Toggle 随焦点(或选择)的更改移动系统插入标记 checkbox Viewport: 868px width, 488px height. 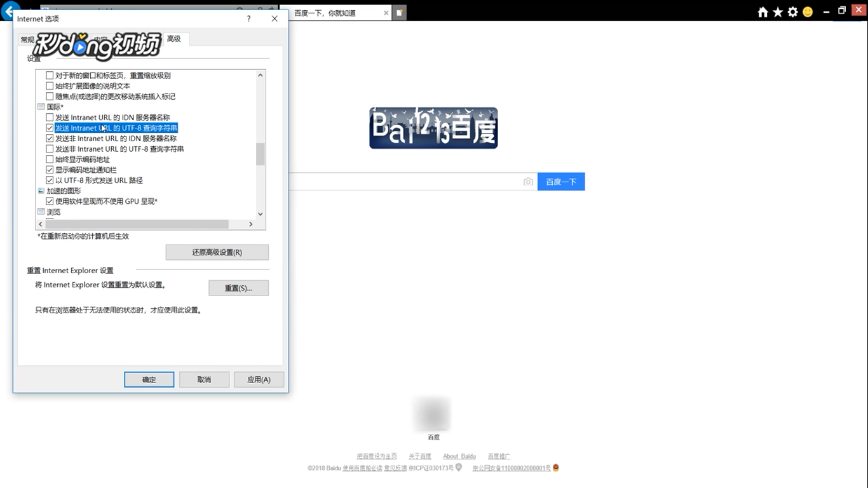point(50,97)
